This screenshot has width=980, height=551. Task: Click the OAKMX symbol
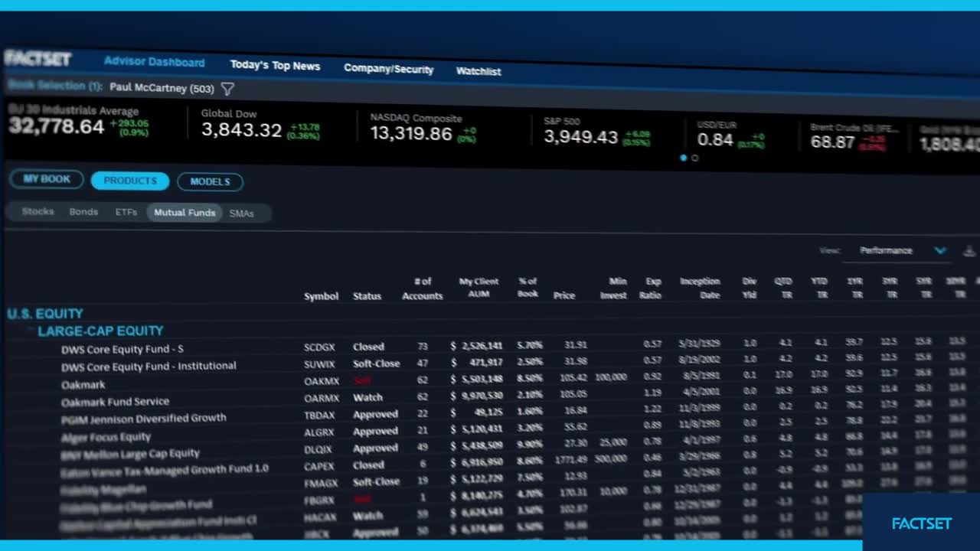pos(322,381)
